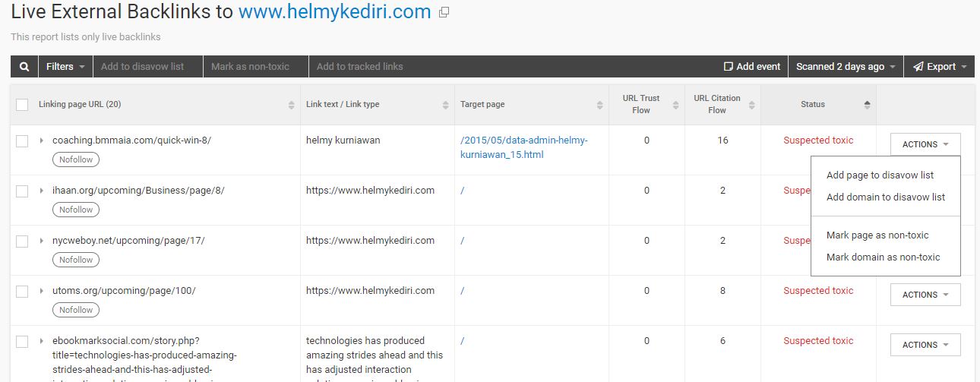Sort by Link text / Link type arrows
Screen dimensions: 980x382
click(446, 105)
